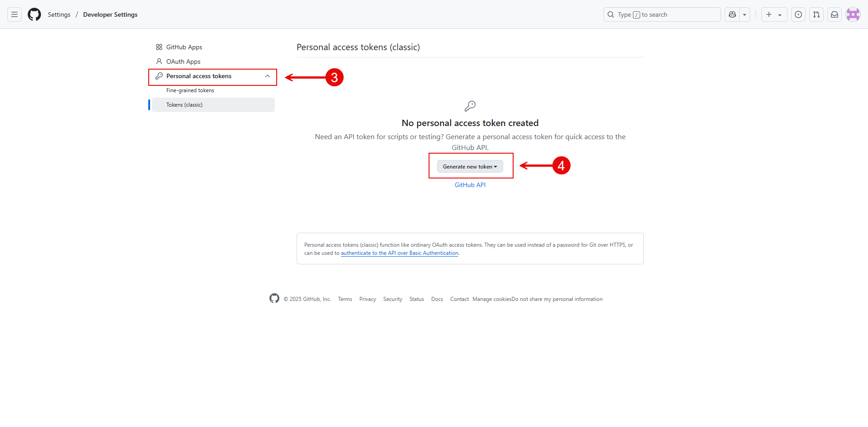
Task: Follow the GitHub API link
Action: pos(470,185)
